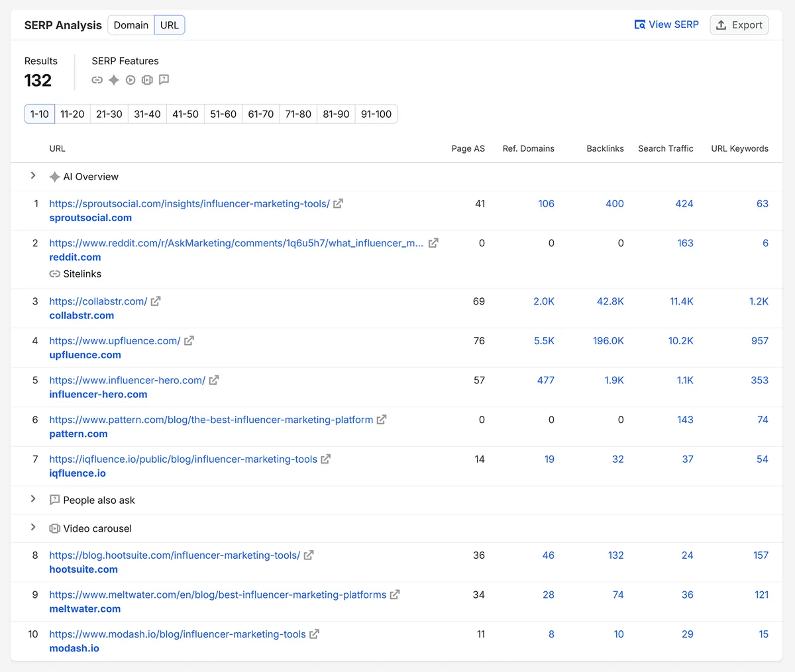Click the AI overview sparkle feature icon
Screen dimensions: 795x672
coord(114,80)
